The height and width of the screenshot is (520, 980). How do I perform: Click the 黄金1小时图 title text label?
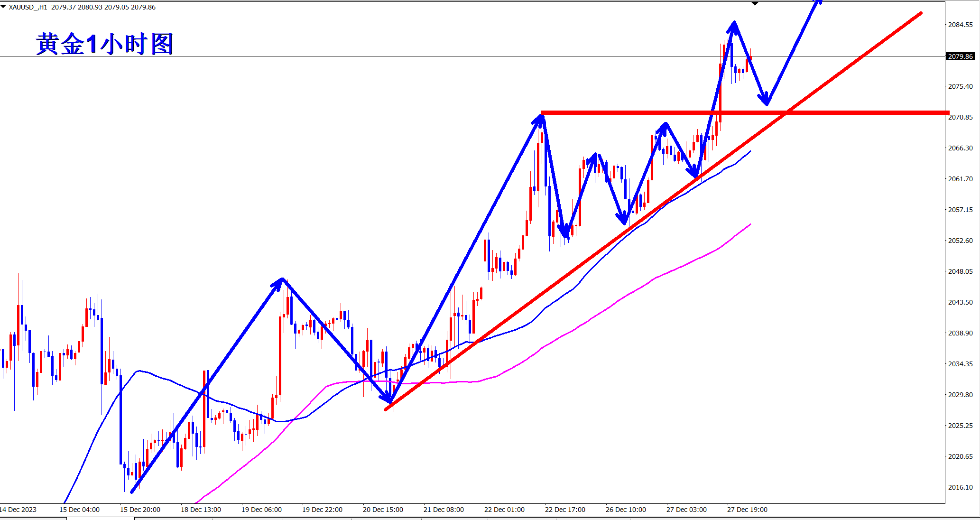[105, 44]
